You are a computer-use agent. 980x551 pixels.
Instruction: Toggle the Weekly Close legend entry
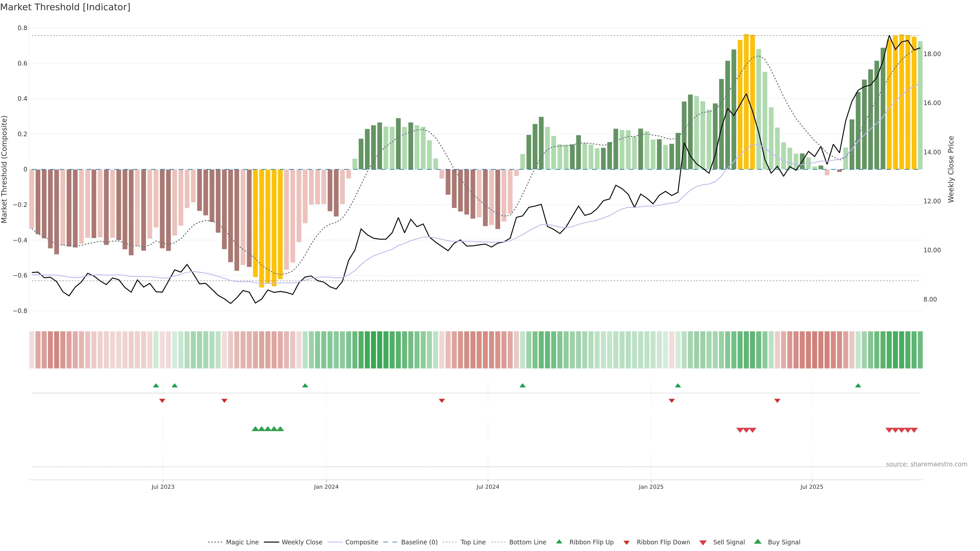pyautogui.click(x=302, y=542)
